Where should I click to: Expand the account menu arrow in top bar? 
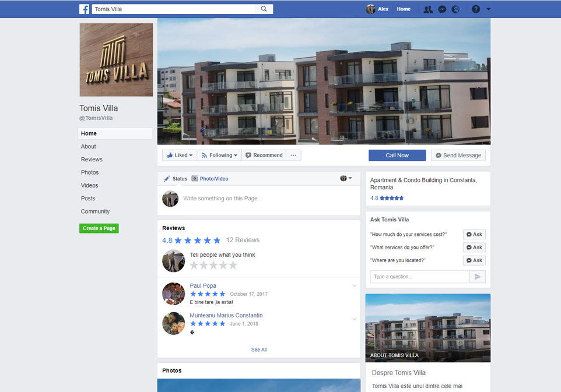pos(489,9)
